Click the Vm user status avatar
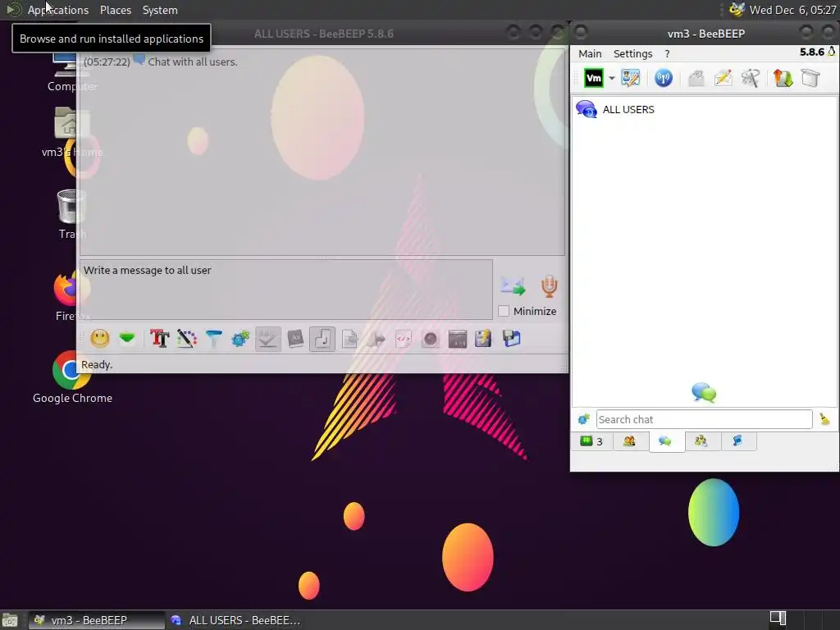 click(594, 78)
